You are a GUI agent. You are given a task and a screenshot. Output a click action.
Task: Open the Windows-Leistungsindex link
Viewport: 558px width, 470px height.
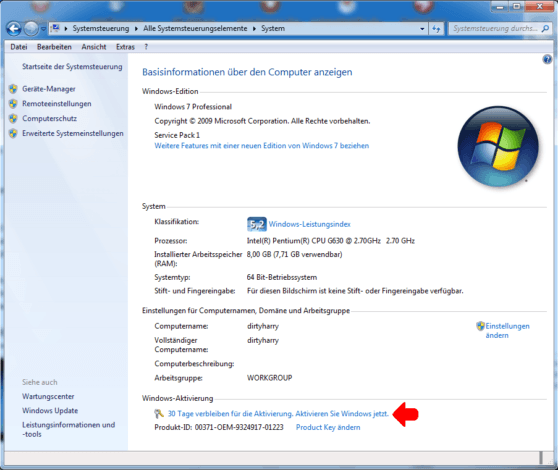310,224
